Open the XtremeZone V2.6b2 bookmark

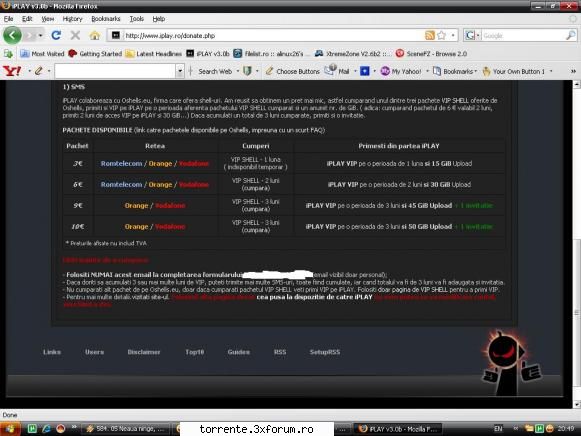click(352, 54)
